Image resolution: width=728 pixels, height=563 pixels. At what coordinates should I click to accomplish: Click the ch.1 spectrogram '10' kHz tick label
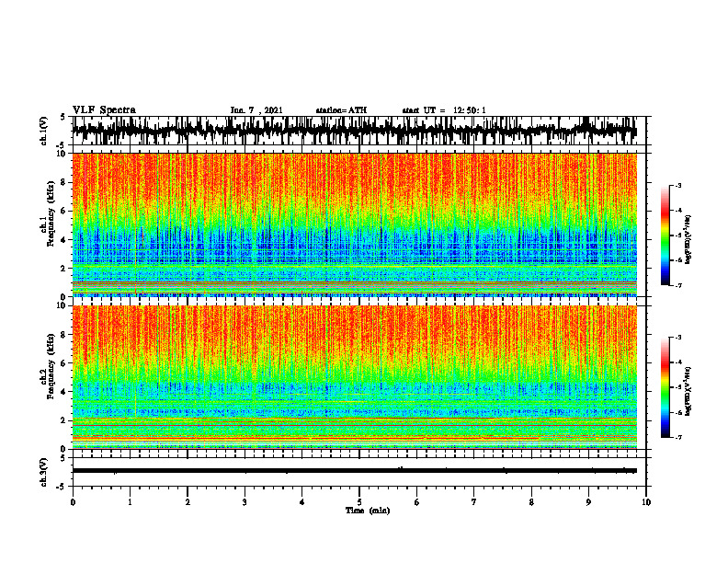point(63,154)
